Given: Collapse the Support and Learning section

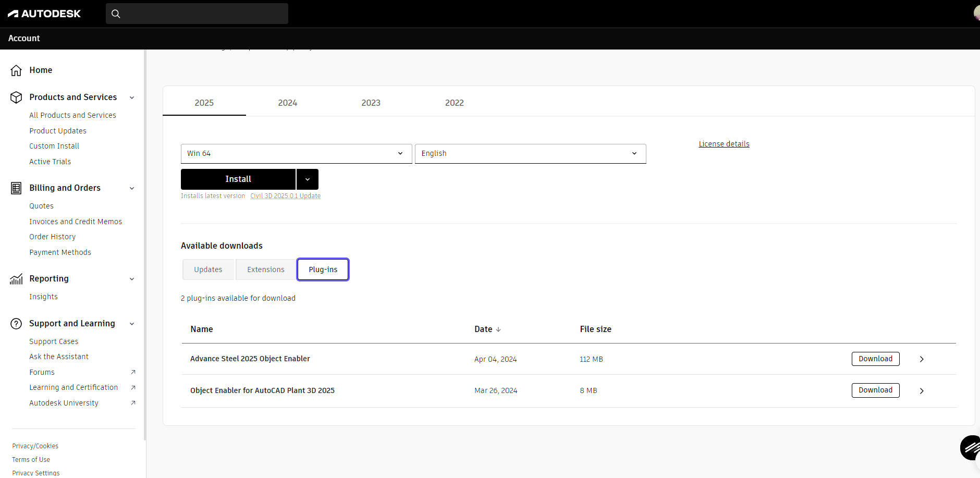Looking at the screenshot, I should coord(132,324).
